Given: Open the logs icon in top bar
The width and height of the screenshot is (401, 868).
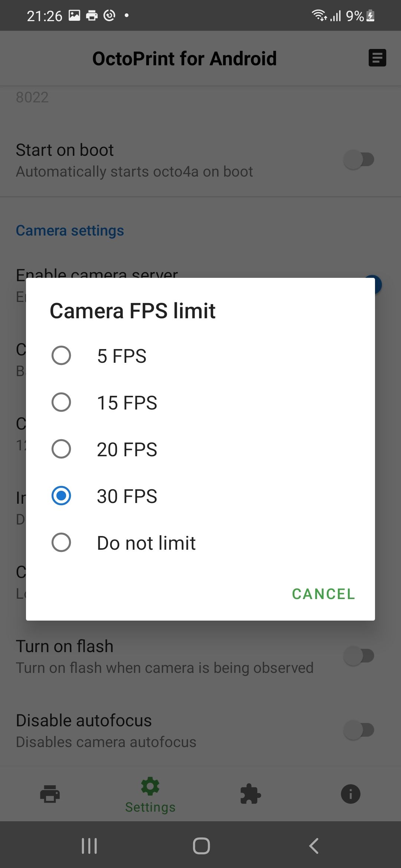Looking at the screenshot, I should coord(377,58).
